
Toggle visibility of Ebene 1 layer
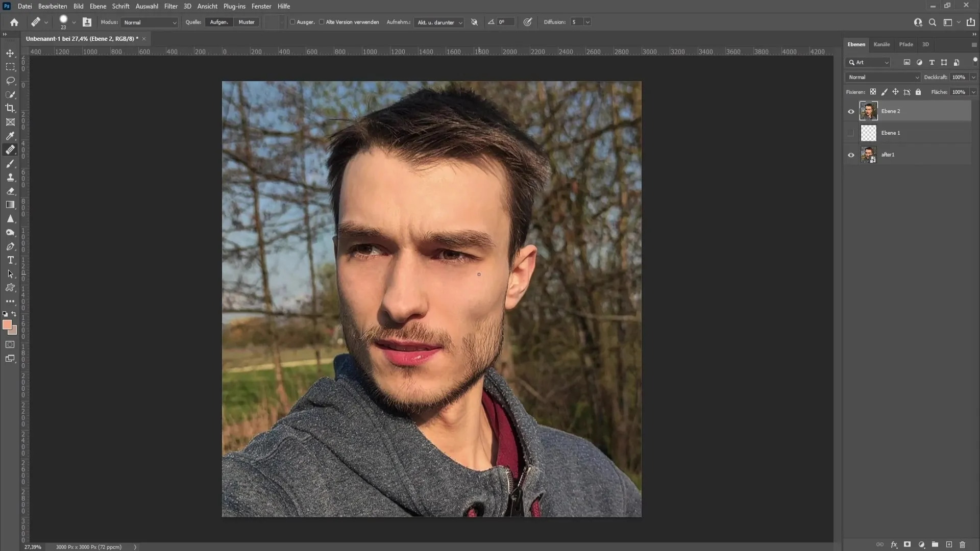[851, 133]
